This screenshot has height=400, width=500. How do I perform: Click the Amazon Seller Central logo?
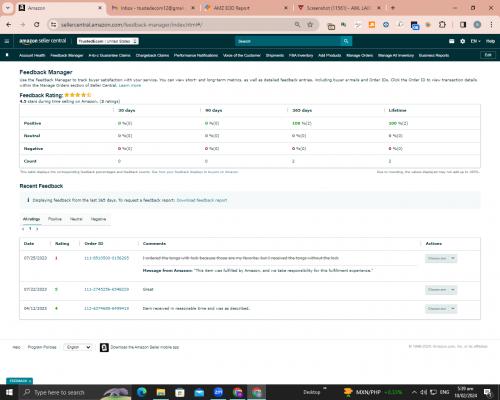point(42,41)
